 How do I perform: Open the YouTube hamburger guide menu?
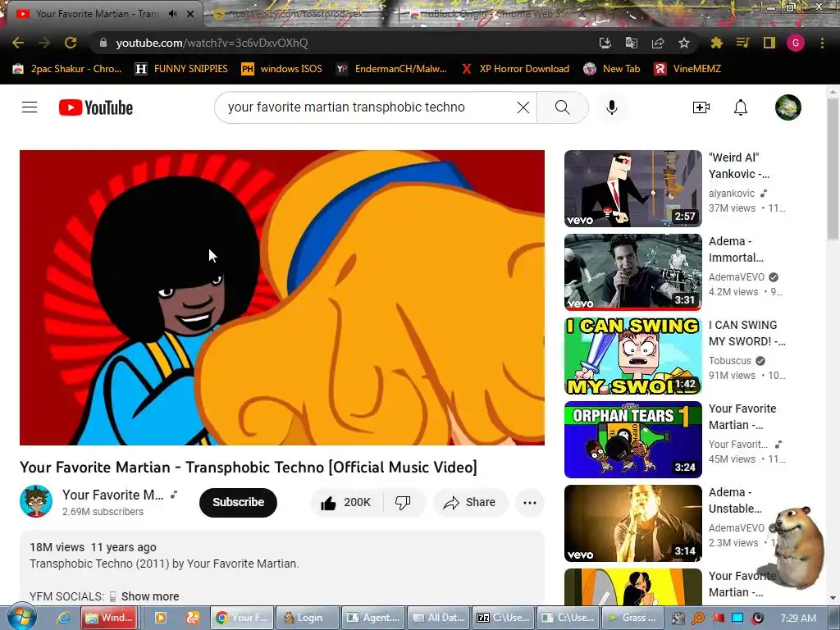[30, 107]
